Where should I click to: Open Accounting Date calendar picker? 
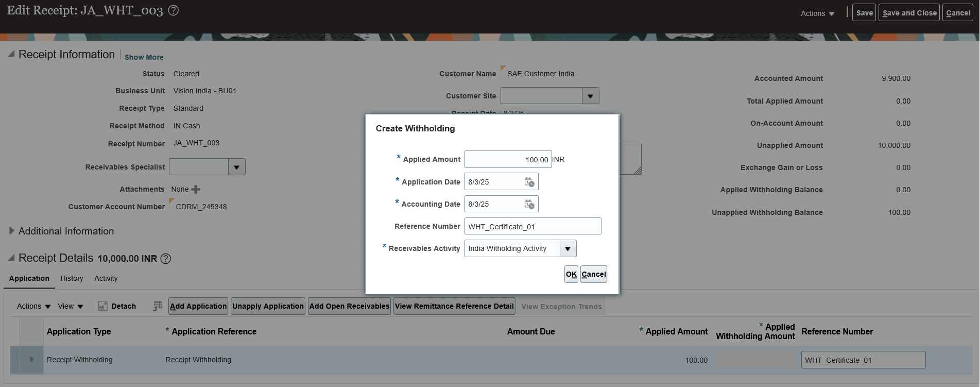(x=529, y=204)
